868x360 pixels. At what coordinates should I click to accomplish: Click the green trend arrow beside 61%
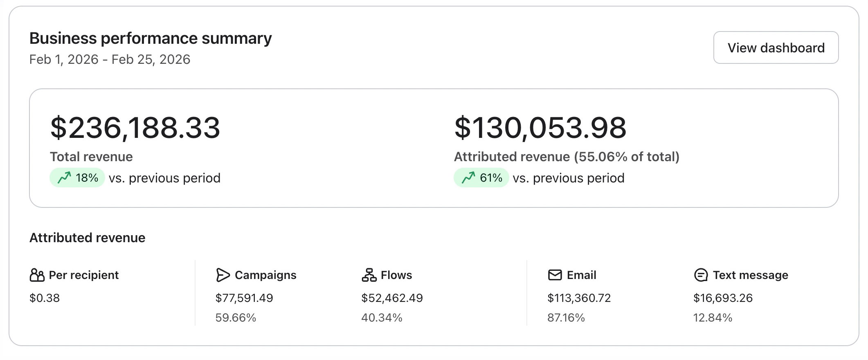[468, 178]
